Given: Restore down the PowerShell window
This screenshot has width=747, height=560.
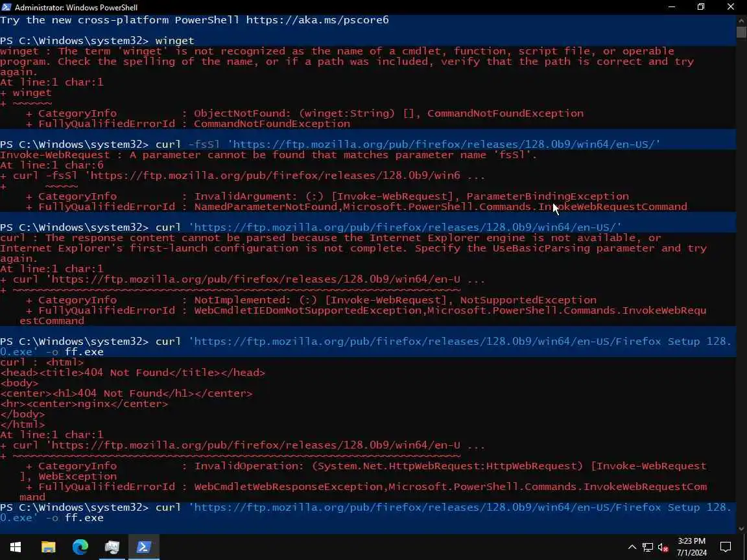Looking at the screenshot, I should click(x=701, y=7).
